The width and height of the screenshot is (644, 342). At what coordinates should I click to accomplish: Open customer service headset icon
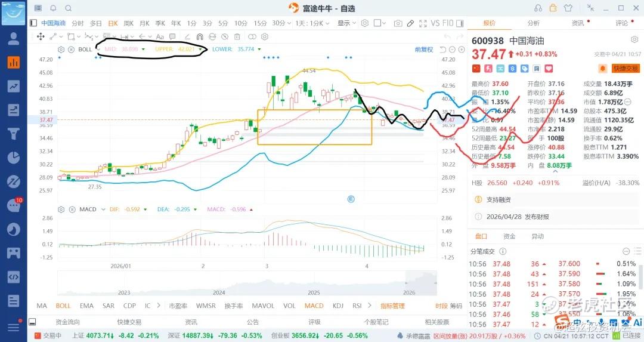point(538,8)
